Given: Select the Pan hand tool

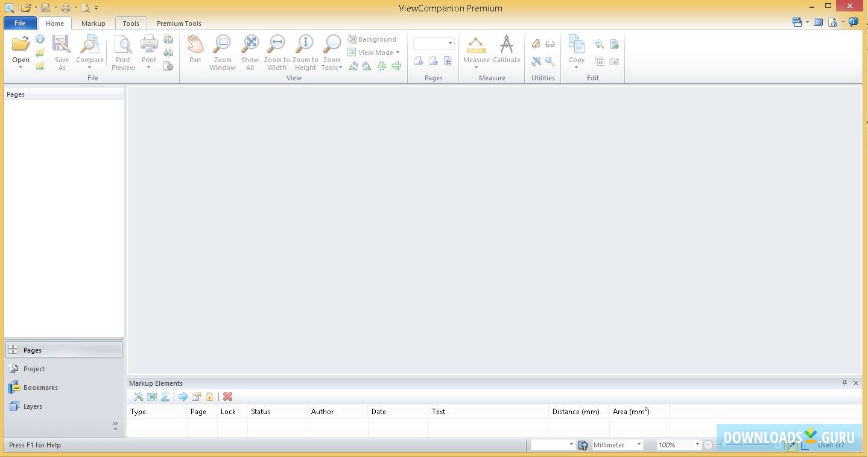Looking at the screenshot, I should click(x=195, y=45).
